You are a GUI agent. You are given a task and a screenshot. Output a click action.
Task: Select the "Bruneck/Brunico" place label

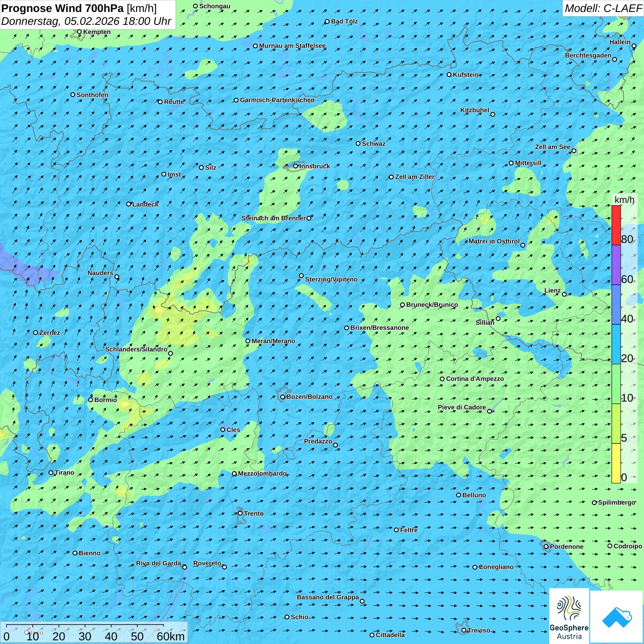432,305
